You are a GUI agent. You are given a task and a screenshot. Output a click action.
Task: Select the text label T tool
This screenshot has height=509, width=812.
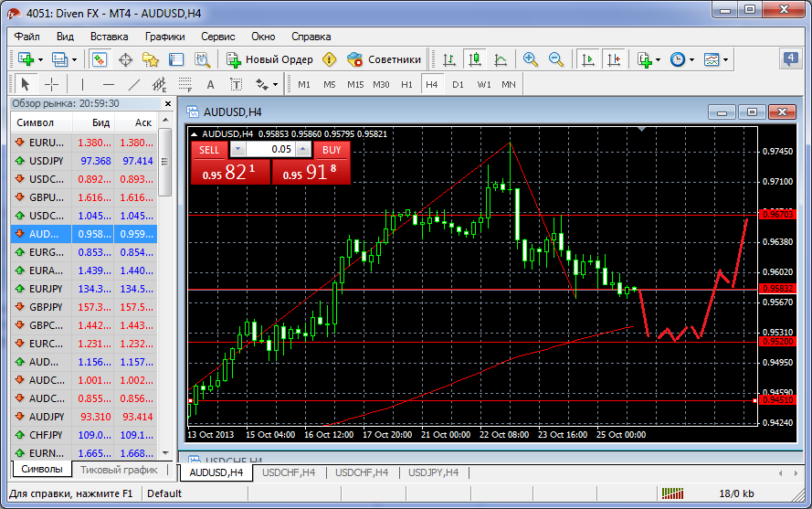(x=237, y=84)
